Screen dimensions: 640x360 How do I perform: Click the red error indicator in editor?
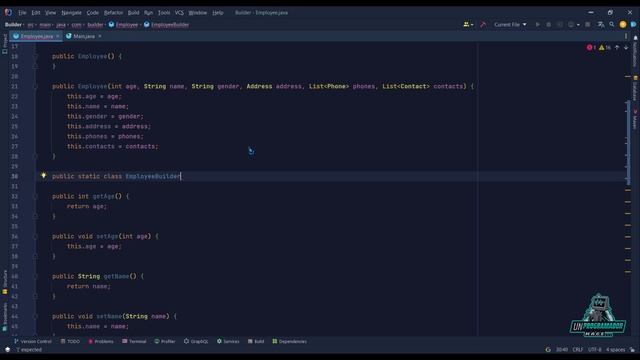pos(591,48)
